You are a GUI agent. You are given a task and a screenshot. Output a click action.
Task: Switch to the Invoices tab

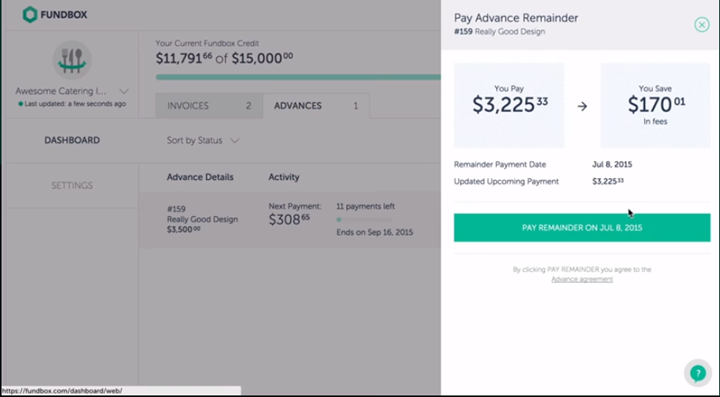point(209,106)
